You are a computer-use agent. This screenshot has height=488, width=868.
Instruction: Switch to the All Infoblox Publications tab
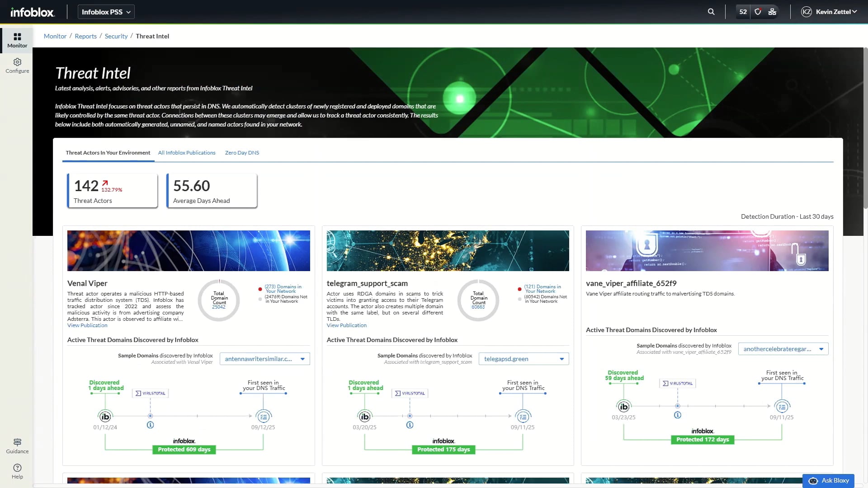point(187,153)
